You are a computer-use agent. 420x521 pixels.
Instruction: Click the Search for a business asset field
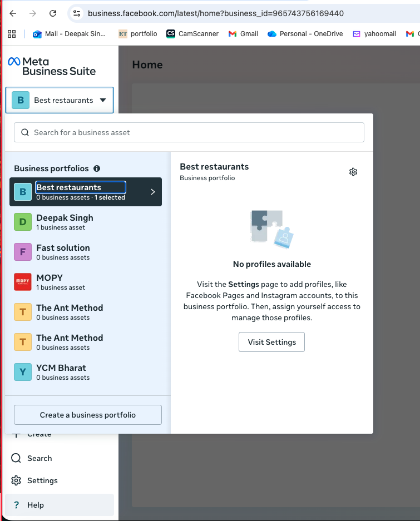pyautogui.click(x=189, y=132)
